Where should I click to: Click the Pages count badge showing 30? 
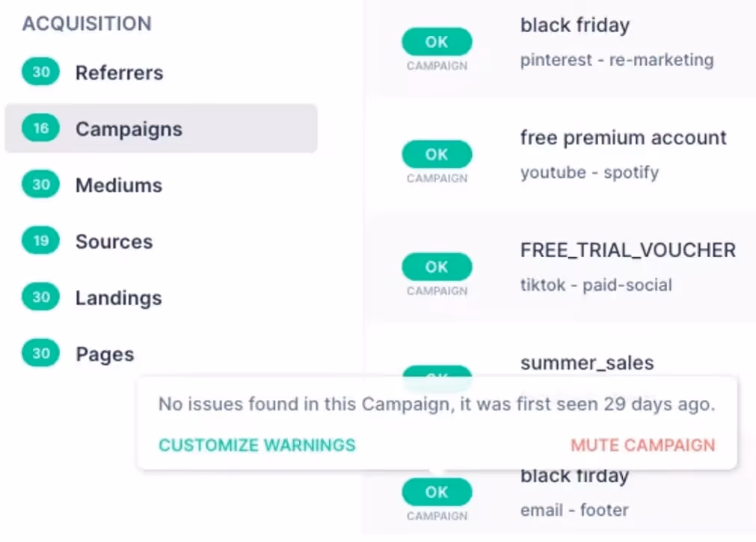[x=40, y=353]
